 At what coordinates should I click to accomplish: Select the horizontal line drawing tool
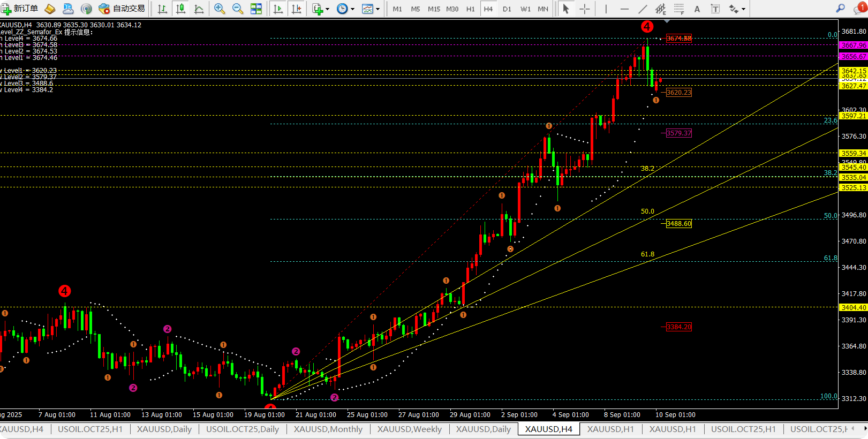click(624, 9)
